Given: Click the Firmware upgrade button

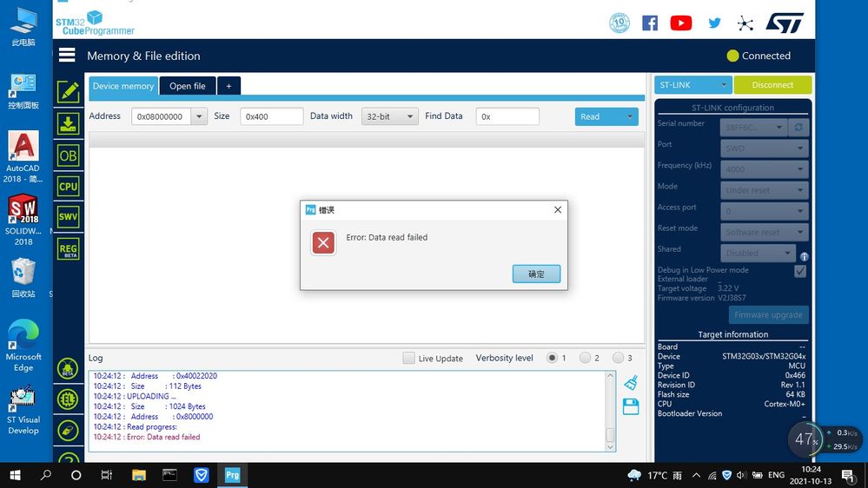Looking at the screenshot, I should (x=768, y=315).
